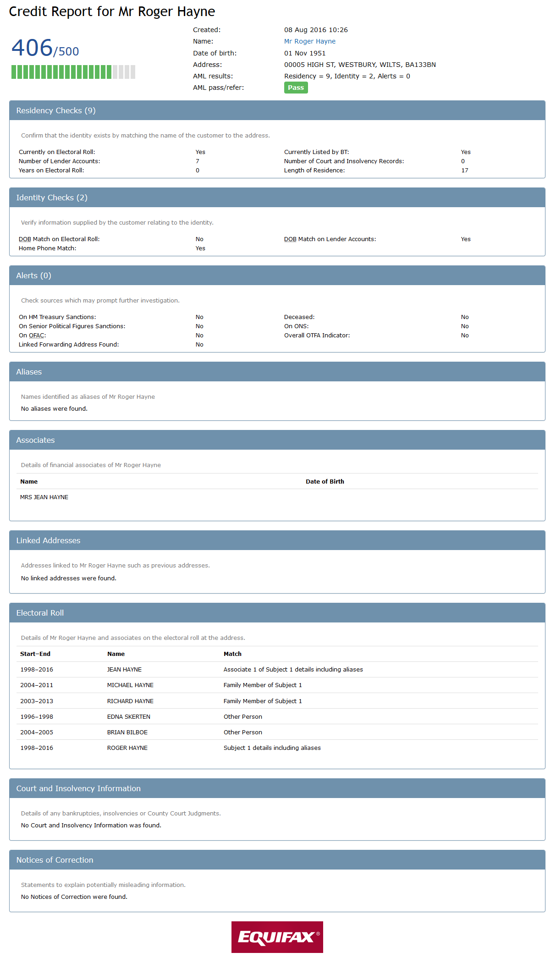The height and width of the screenshot is (980, 556).
Task: Click the Equifax logo at the bottom
Action: pyautogui.click(x=277, y=937)
